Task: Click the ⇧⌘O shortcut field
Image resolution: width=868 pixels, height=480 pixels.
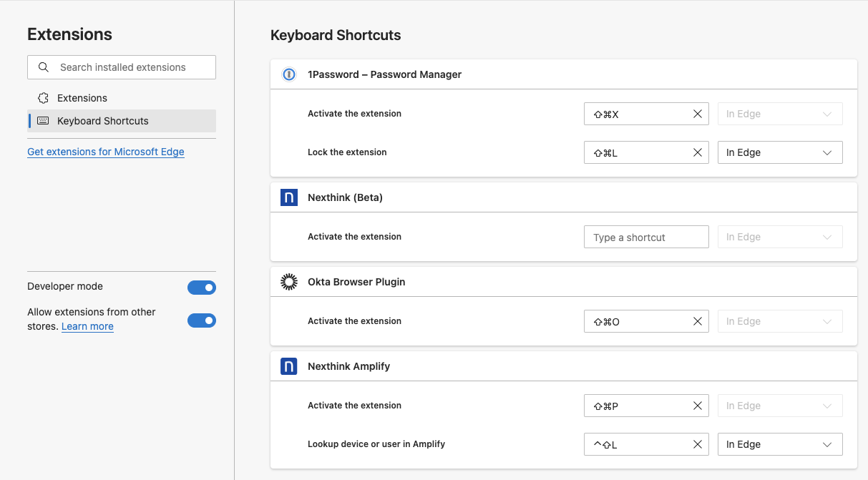Action: 646,321
